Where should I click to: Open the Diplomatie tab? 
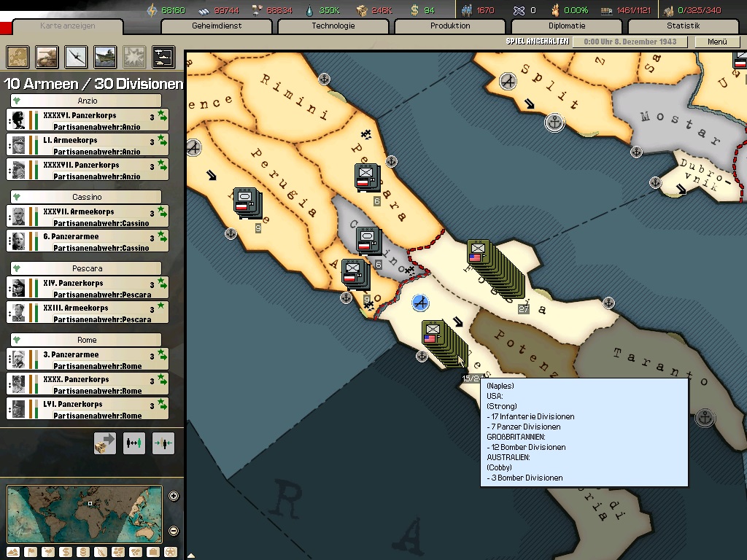point(567,26)
